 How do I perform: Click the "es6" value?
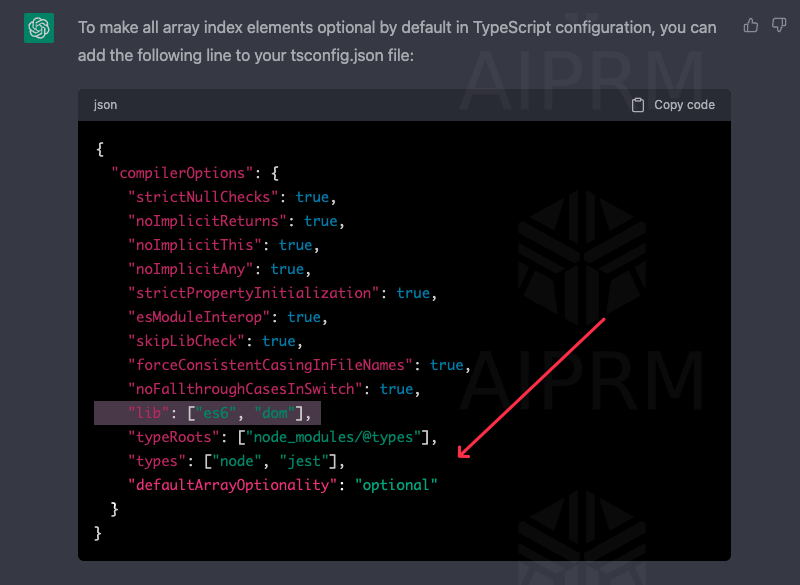[216, 413]
